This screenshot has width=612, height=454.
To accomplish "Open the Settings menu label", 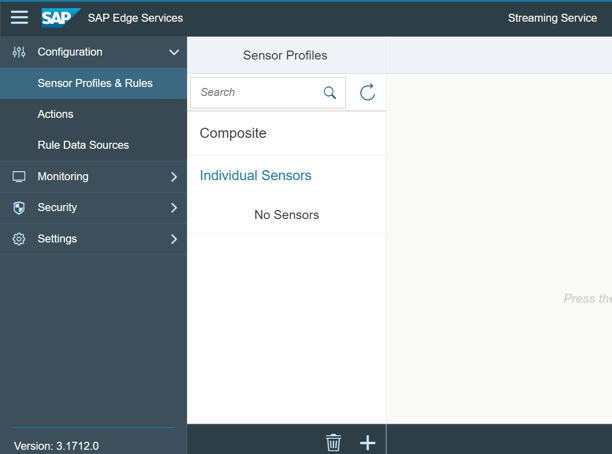I will [57, 239].
